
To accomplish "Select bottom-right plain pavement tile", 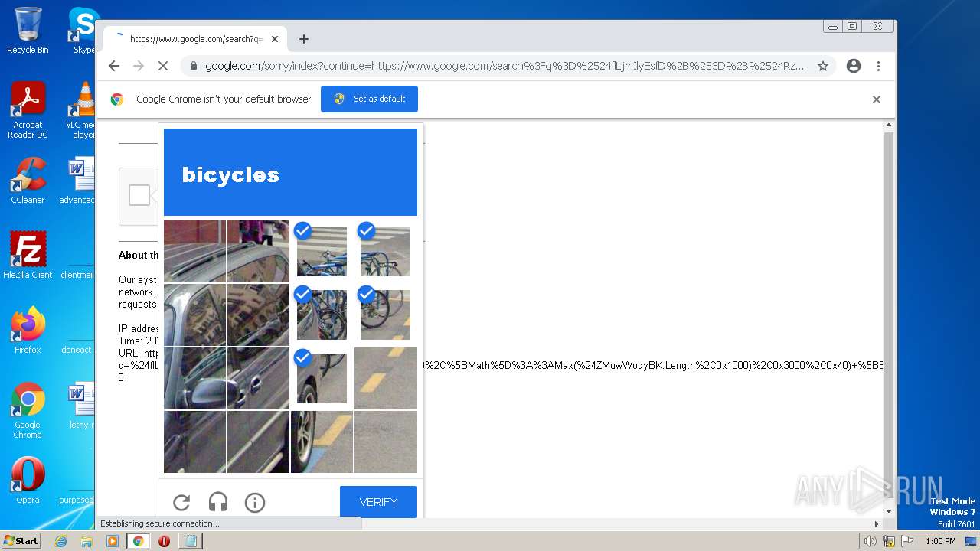I will (385, 442).
